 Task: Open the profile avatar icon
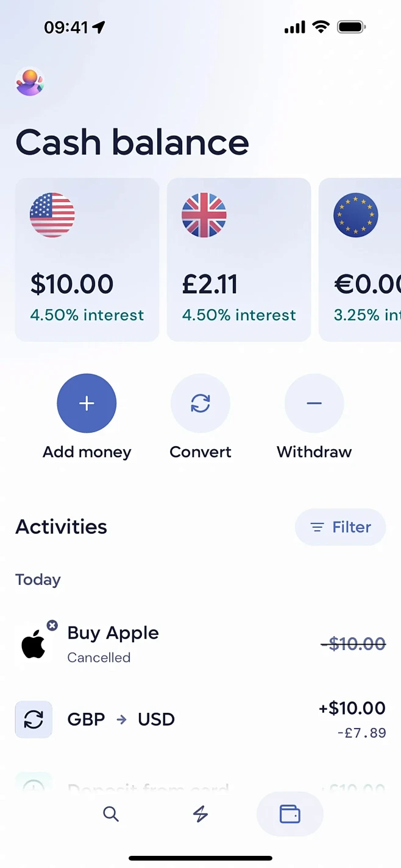[30, 82]
